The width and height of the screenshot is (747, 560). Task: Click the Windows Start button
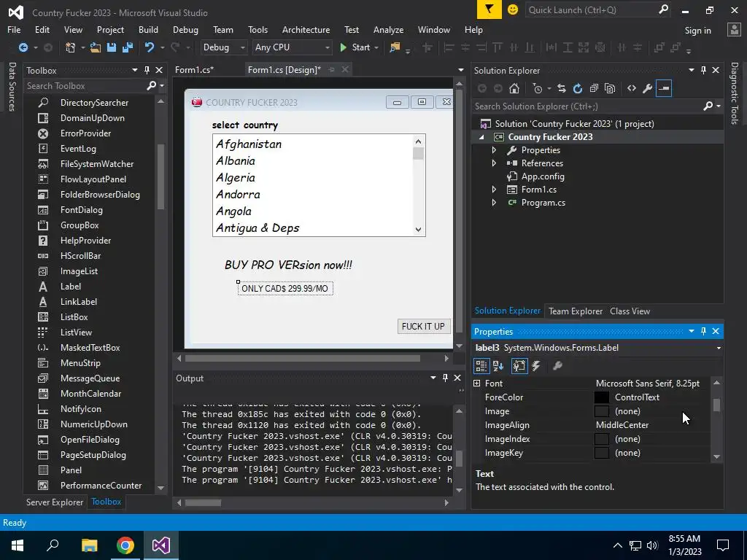click(18, 545)
